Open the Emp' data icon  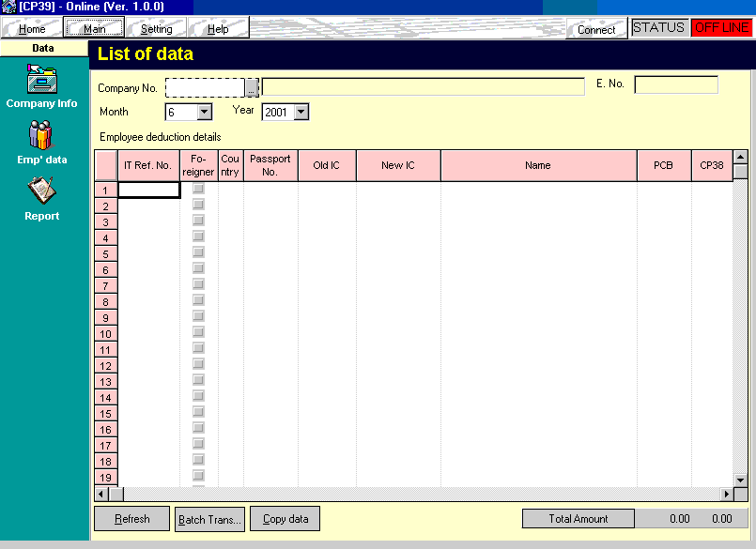41,138
